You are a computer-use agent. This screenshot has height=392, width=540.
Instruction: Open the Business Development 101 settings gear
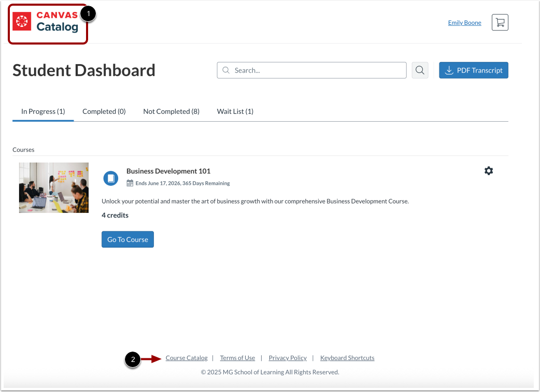(488, 171)
